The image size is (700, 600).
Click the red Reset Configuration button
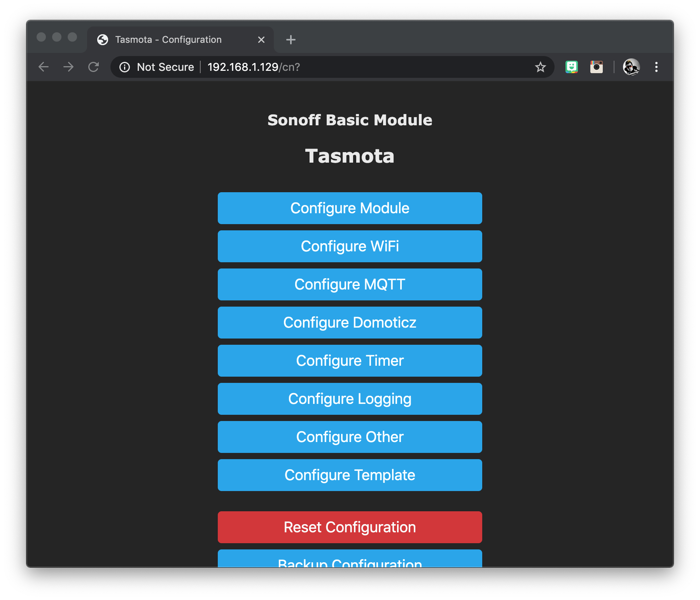click(350, 527)
